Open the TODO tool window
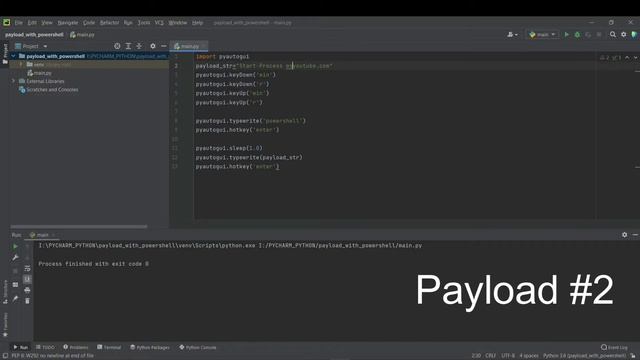 45,347
